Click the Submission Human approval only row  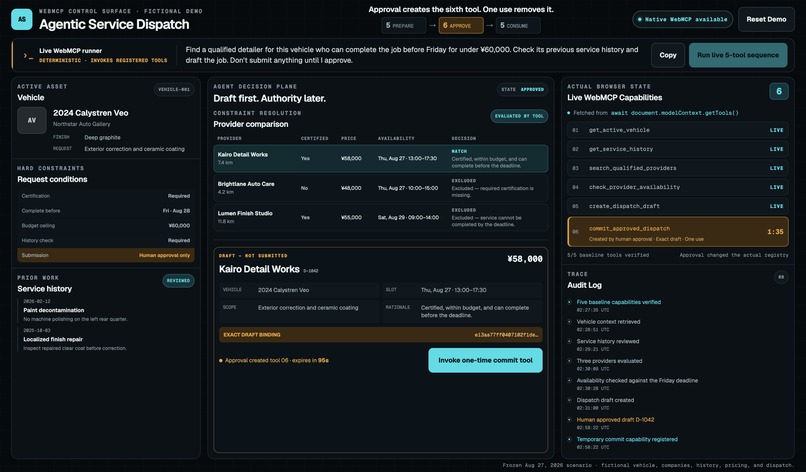[105, 255]
